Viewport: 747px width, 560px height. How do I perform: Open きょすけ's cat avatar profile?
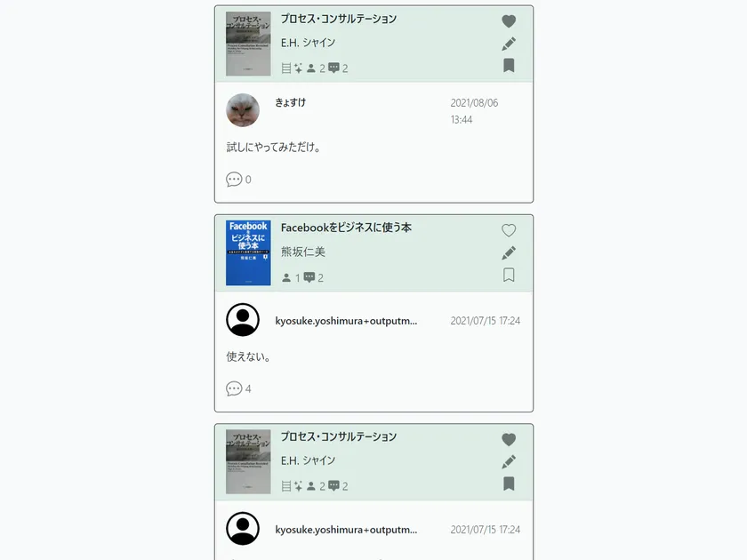click(x=243, y=110)
